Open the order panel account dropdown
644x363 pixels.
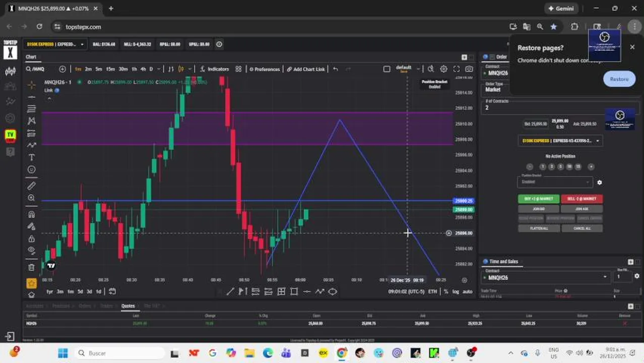560,141
